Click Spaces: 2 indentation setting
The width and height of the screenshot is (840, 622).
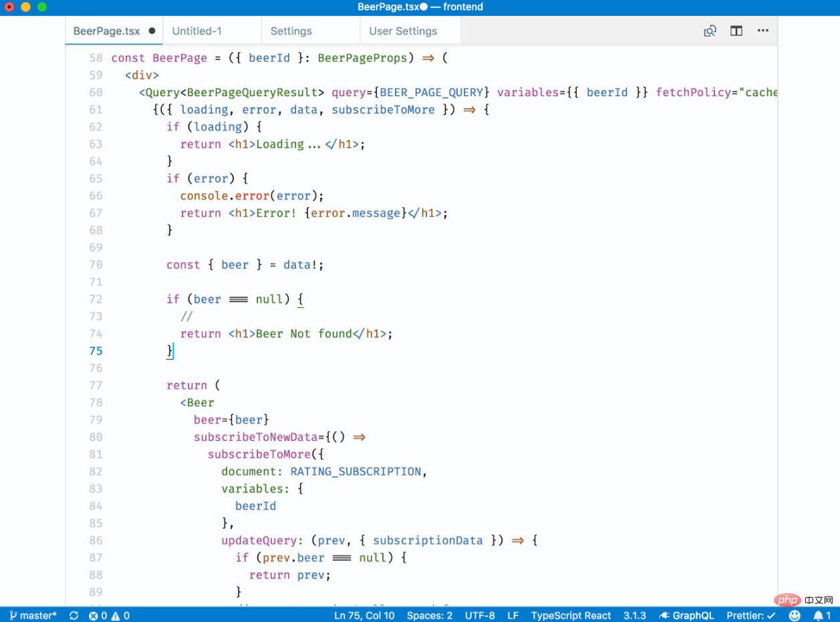pyautogui.click(x=430, y=615)
